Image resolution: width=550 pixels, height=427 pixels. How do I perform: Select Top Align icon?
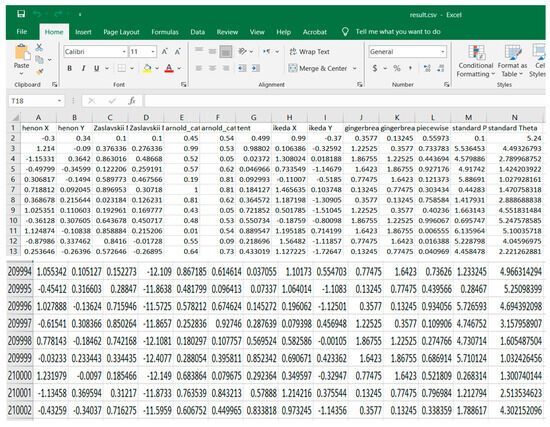[x=199, y=51]
